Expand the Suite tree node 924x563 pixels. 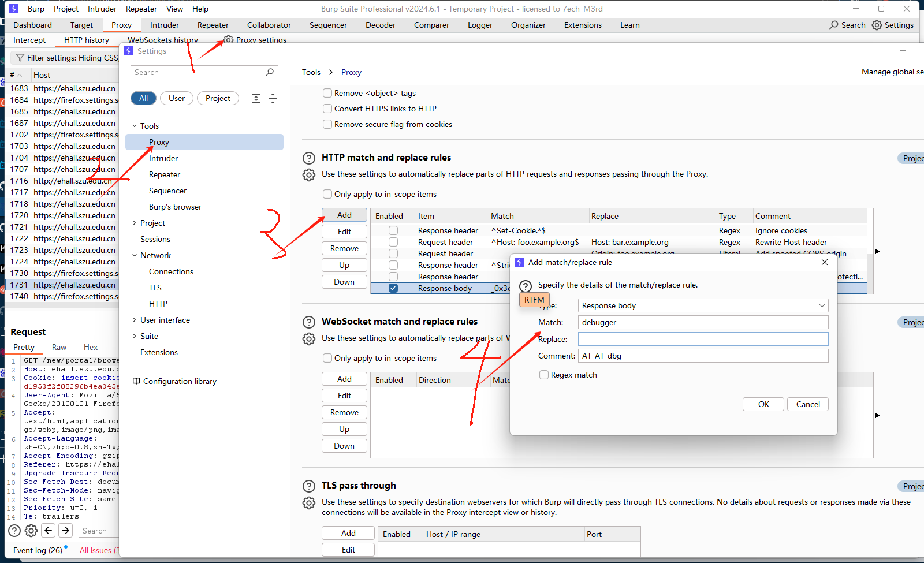click(x=135, y=336)
